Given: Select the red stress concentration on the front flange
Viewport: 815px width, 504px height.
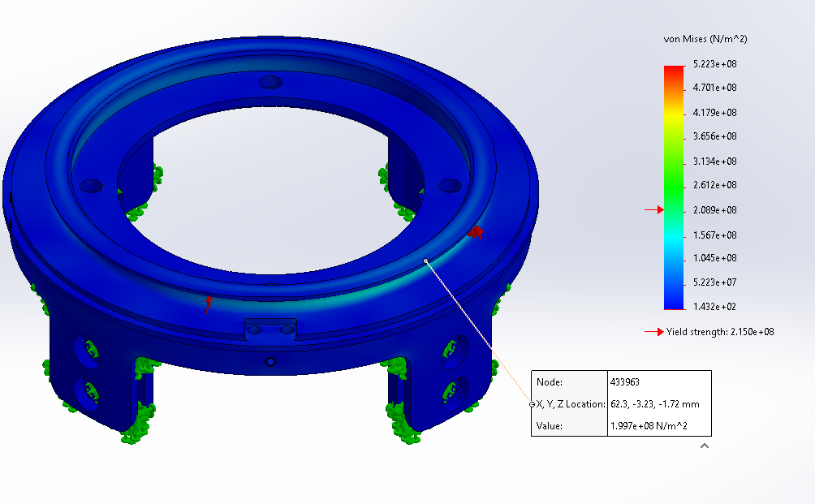Looking at the screenshot, I should coord(209,305).
